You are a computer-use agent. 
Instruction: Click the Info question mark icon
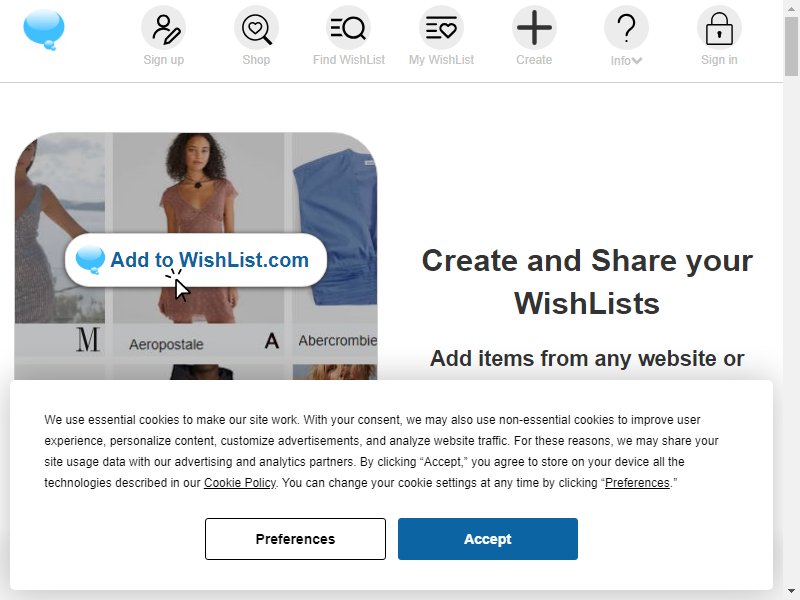click(627, 28)
